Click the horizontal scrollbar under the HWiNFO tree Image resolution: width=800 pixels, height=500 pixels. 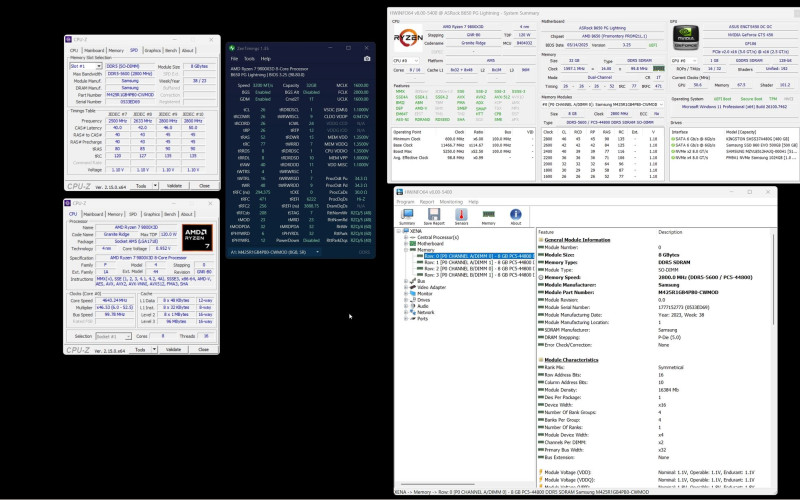click(438, 484)
